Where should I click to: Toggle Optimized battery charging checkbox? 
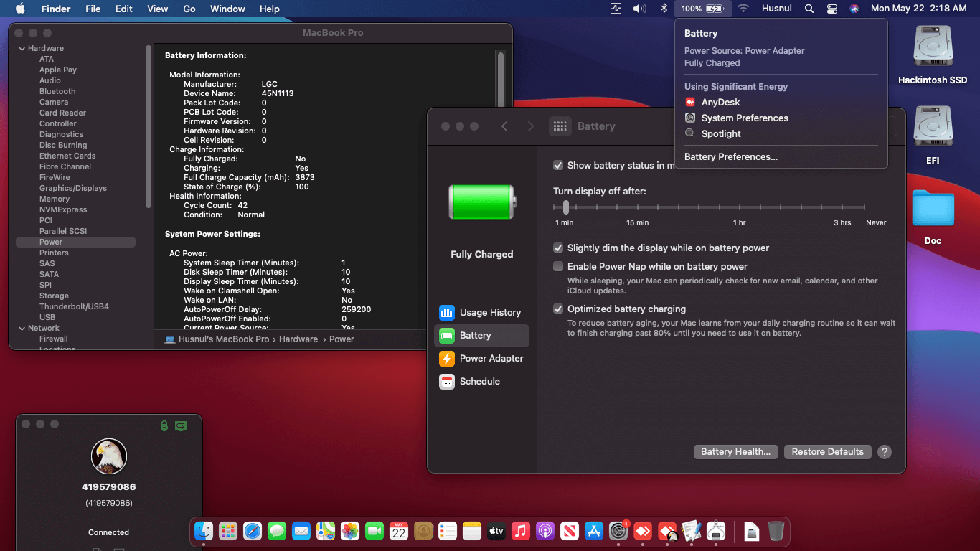pyautogui.click(x=558, y=309)
